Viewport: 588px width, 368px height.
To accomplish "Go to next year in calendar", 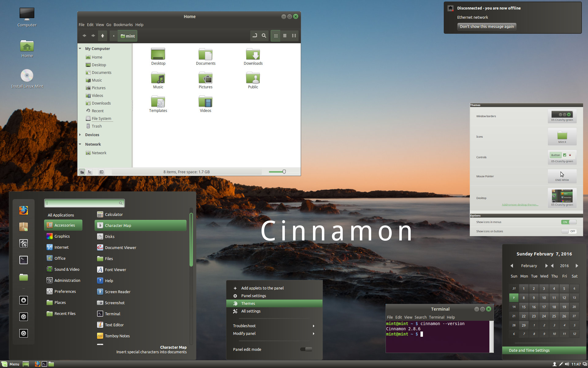I will 577,266.
